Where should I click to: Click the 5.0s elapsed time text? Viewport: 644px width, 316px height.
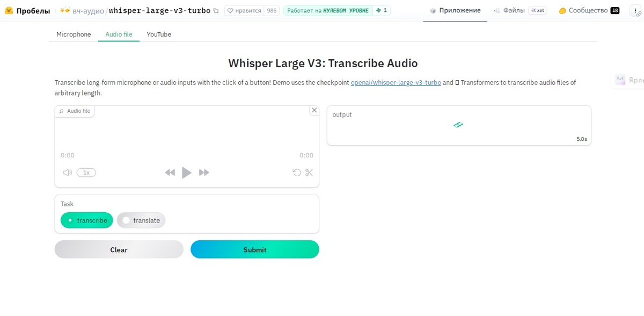pyautogui.click(x=582, y=139)
